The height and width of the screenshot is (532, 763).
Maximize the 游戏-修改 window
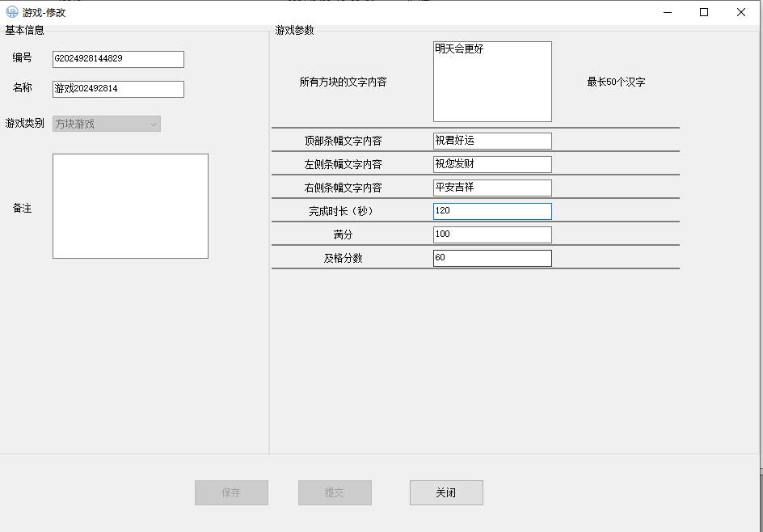[x=704, y=12]
